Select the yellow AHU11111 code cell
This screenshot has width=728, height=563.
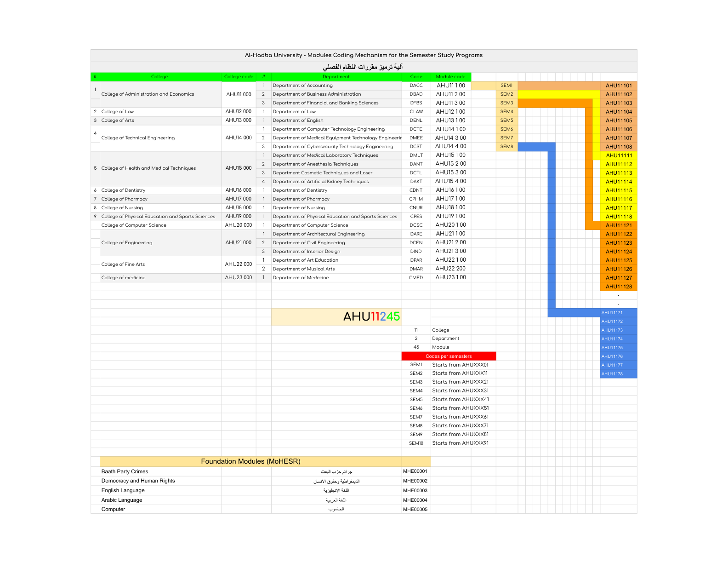[619, 155]
